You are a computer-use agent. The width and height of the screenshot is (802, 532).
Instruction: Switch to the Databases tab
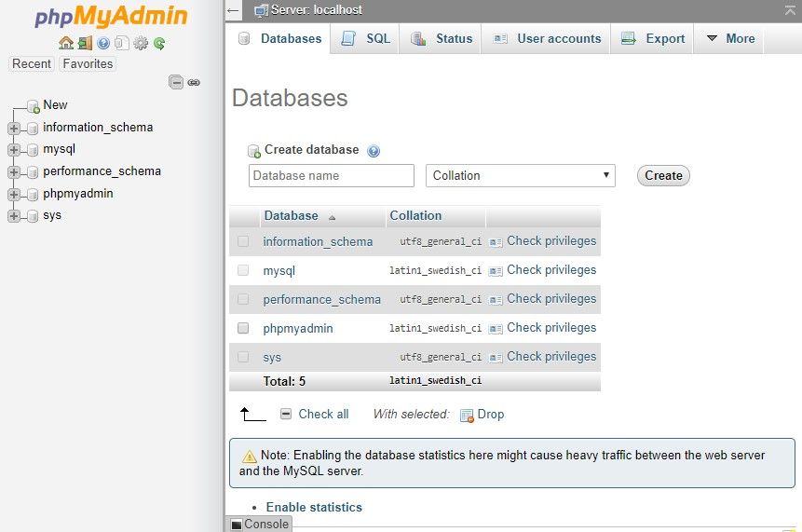(279, 38)
